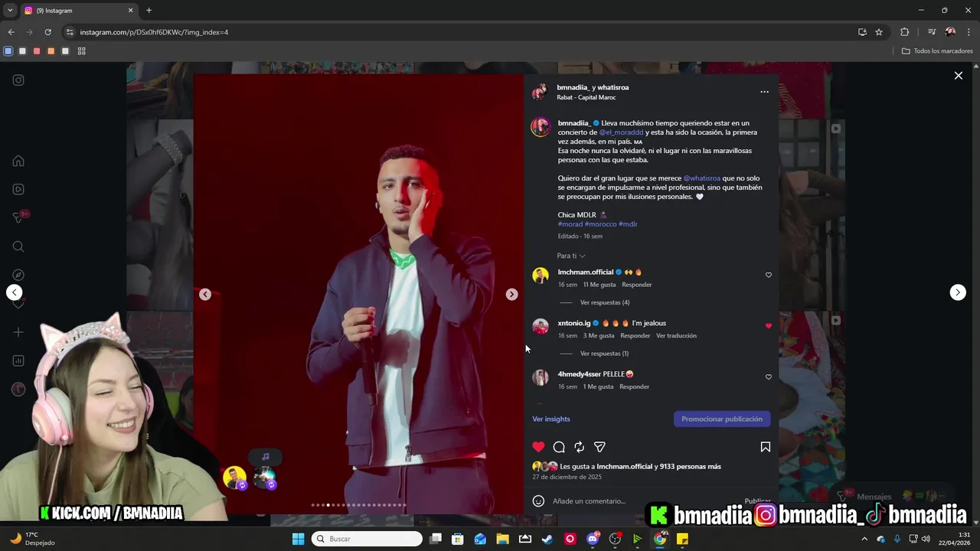
Task: Open Windows Start menu
Action: (298, 539)
